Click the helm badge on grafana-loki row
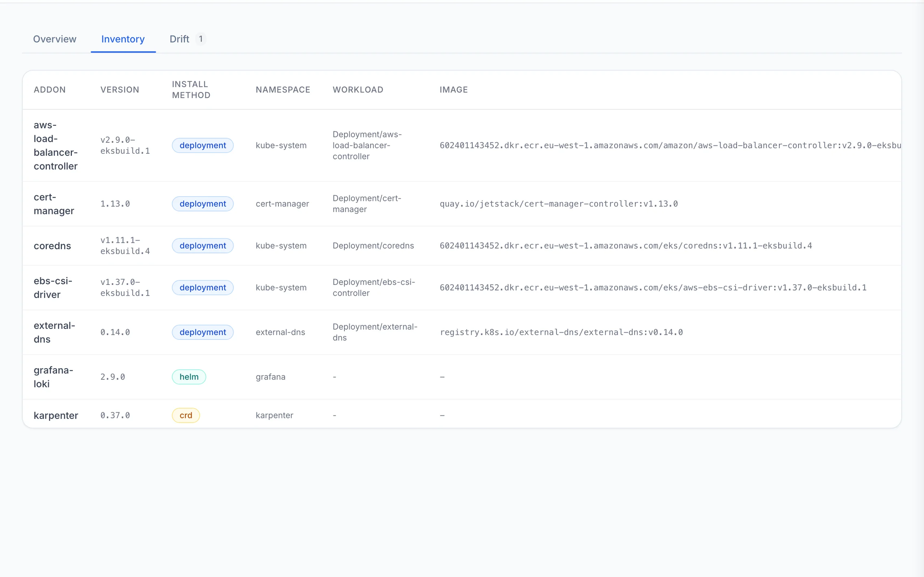 pos(189,376)
